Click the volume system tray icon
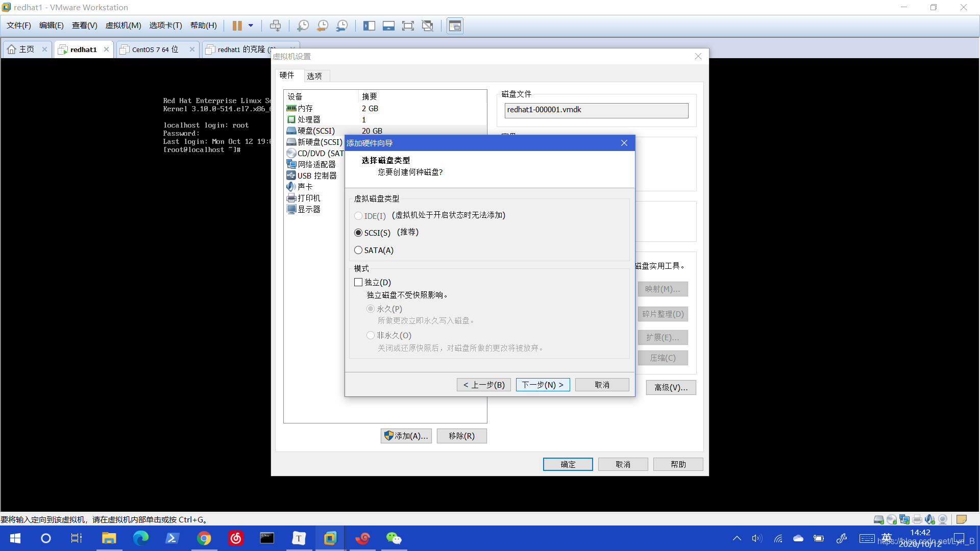Image resolution: width=980 pixels, height=551 pixels. 756,538
